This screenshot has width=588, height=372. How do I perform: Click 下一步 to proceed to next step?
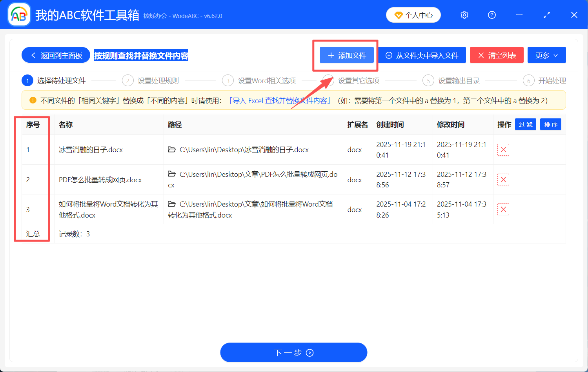point(293,352)
